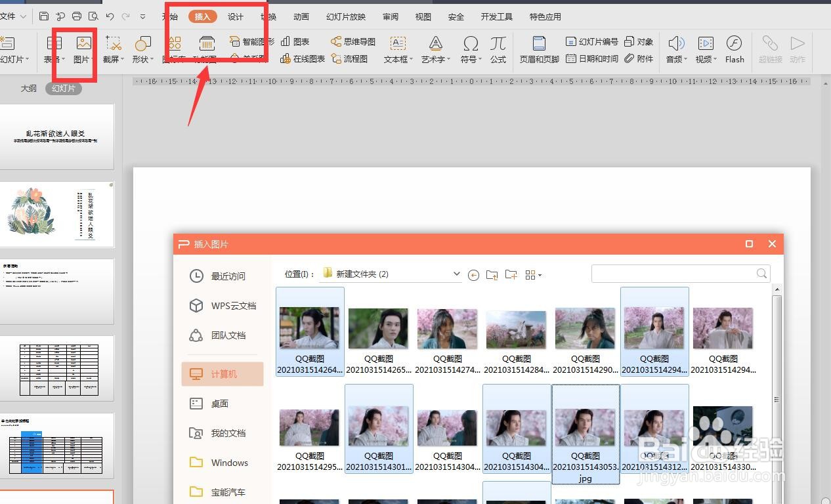Switch left panel to 大纲 outline view

click(28, 88)
